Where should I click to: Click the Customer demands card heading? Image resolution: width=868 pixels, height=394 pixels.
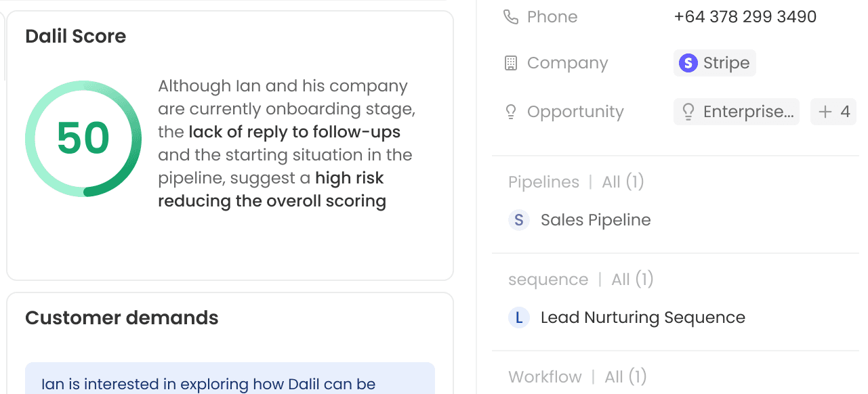pos(121,318)
